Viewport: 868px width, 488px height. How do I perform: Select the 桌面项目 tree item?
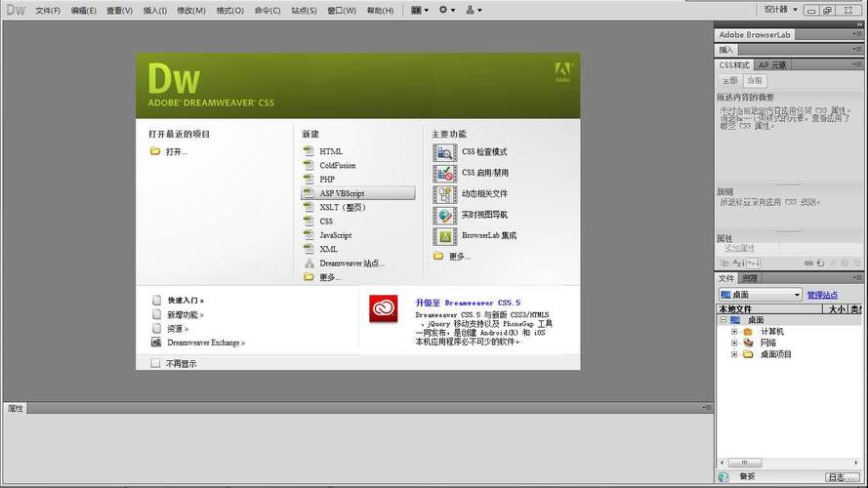(x=775, y=354)
